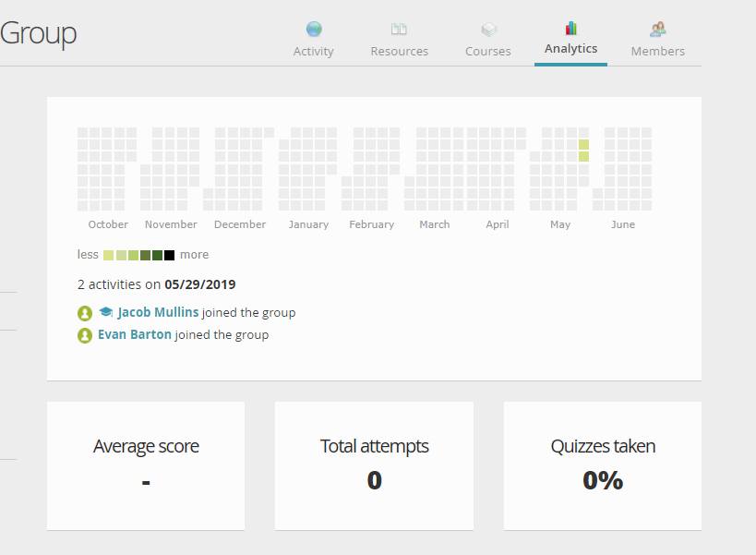Open Evan Barton profile link
Viewport: 756px width, 555px height.
pyautogui.click(x=135, y=334)
